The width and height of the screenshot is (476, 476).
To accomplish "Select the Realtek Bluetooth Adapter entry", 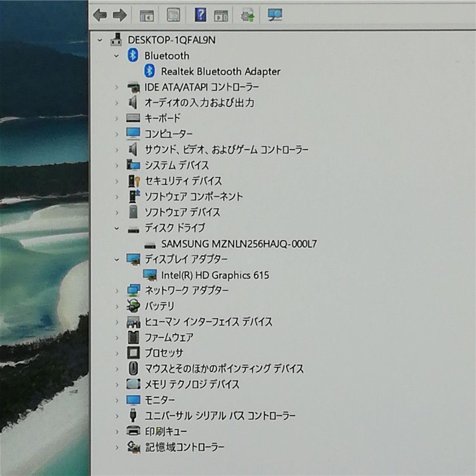I will 221,71.
